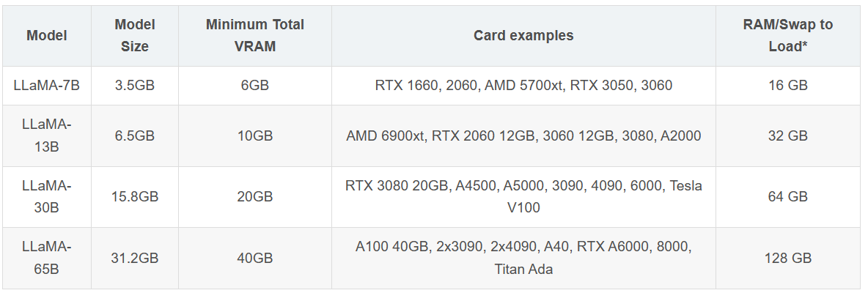The height and width of the screenshot is (293, 868).
Task: Click the Card examples column header
Action: click(x=523, y=36)
